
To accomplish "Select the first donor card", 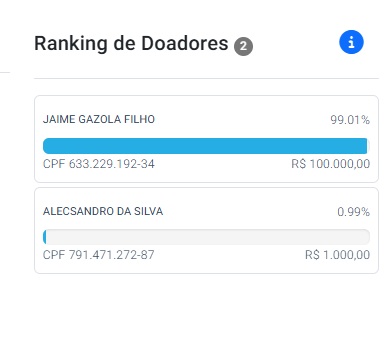I will point(206,139).
